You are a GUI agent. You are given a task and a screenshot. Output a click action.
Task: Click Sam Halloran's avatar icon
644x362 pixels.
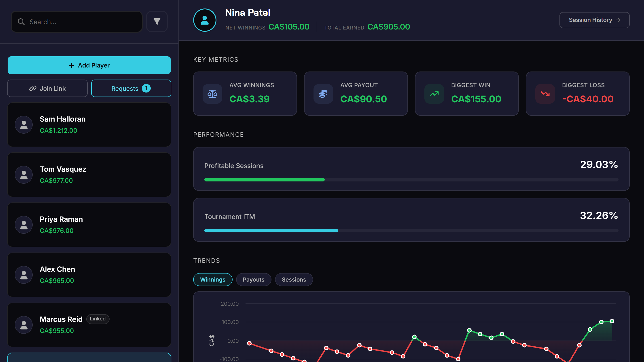point(24,125)
